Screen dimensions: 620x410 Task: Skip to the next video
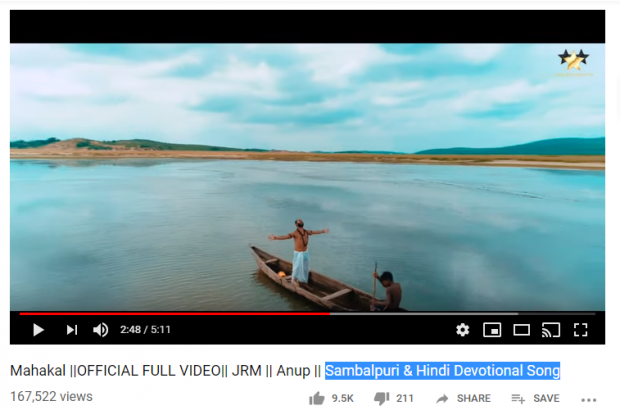pyautogui.click(x=72, y=329)
